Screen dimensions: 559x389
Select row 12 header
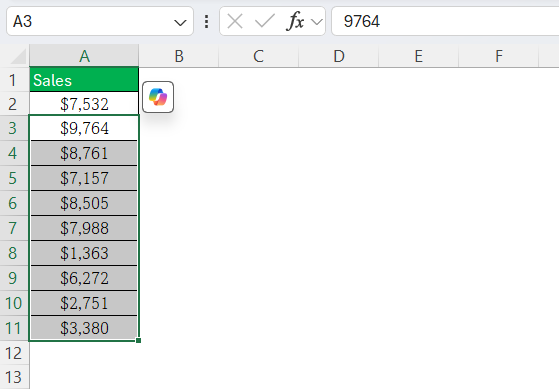14,353
